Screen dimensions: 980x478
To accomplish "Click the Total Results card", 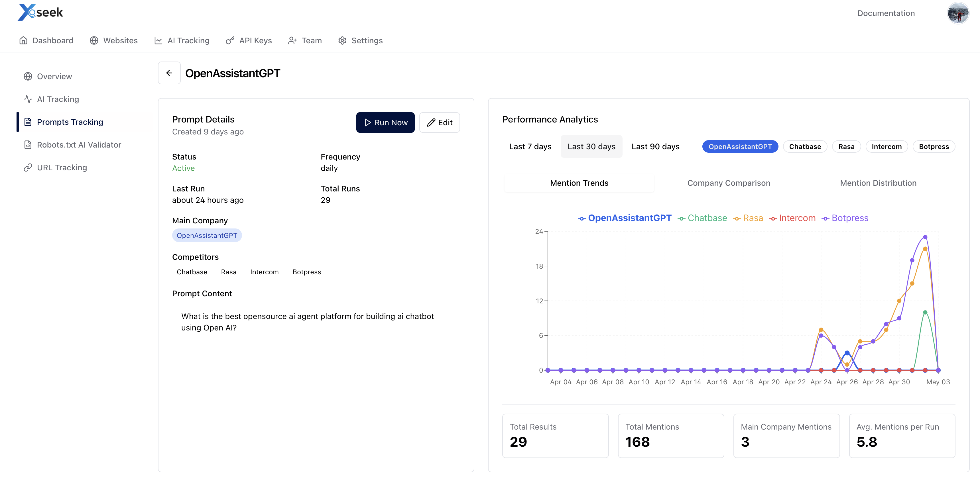I will coord(555,436).
